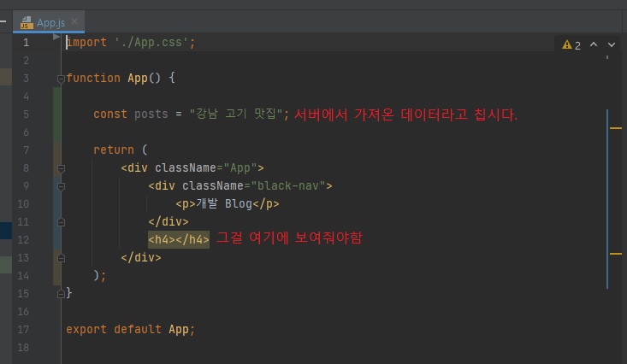Click the 'const' keyword on line 5

point(110,114)
